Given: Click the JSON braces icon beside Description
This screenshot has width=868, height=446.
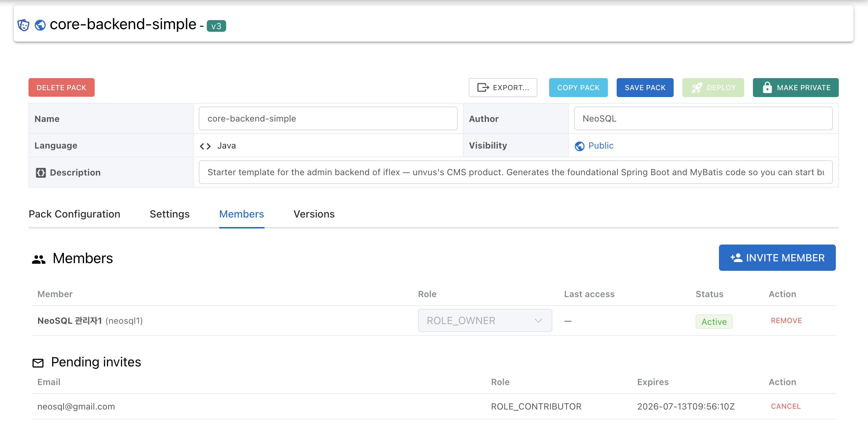Looking at the screenshot, I should 41,173.
